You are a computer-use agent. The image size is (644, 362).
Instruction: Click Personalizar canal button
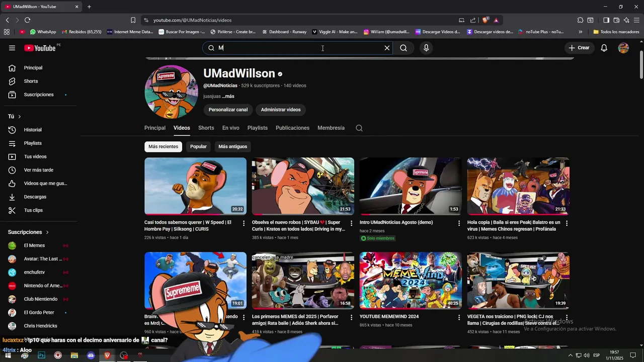(x=228, y=110)
